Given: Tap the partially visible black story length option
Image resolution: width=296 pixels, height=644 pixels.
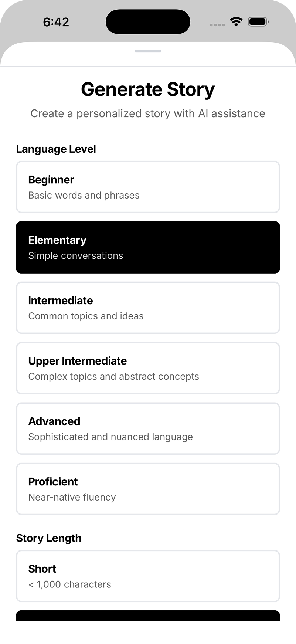Looking at the screenshot, I should pyautogui.click(x=148, y=616).
